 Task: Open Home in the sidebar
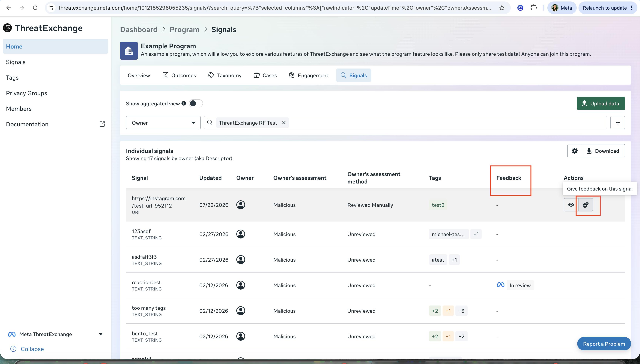[56, 46]
